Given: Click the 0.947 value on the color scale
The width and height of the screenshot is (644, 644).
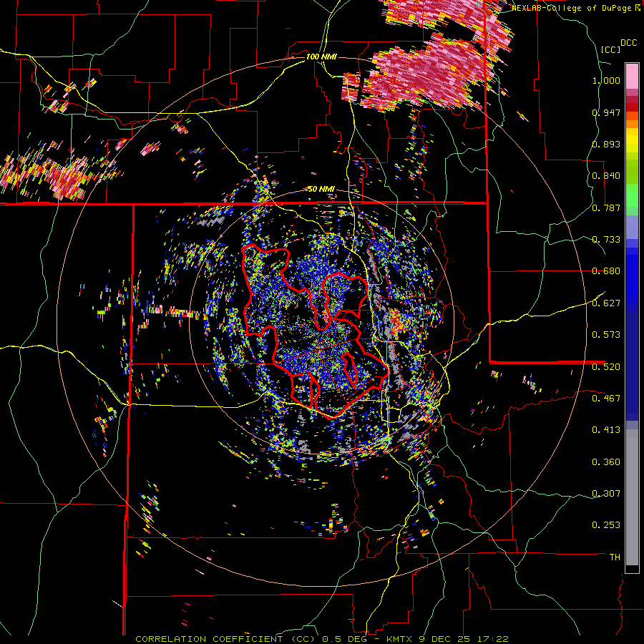Looking at the screenshot, I should click(x=606, y=112).
